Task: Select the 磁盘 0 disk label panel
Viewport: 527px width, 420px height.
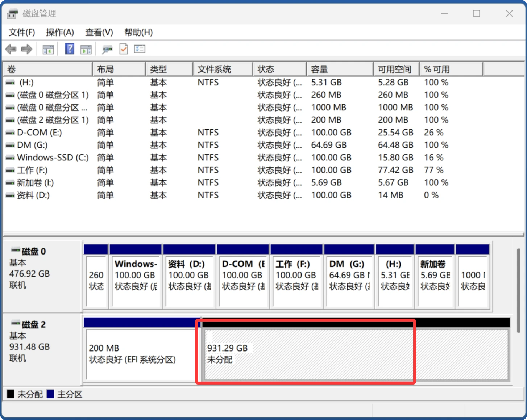Action: coord(43,276)
